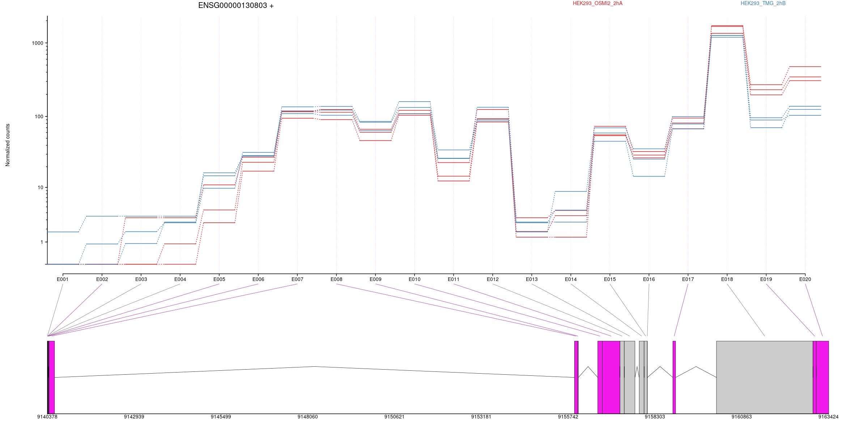Select exon label E016
The height and width of the screenshot is (434, 868).
[649, 279]
